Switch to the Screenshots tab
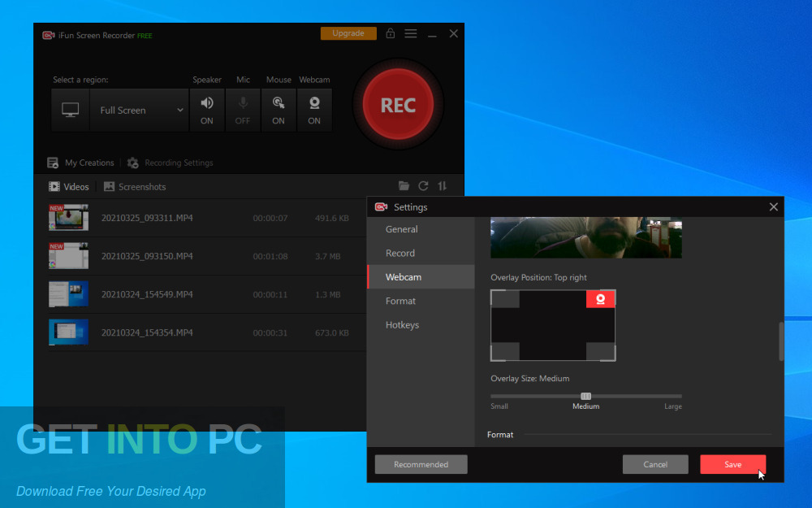This screenshot has width=812, height=508. pyautogui.click(x=135, y=187)
